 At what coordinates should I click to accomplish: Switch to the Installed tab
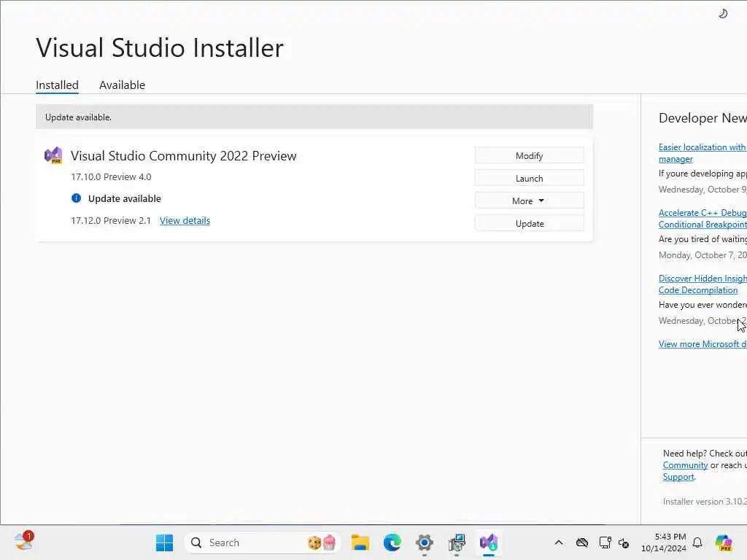[57, 85]
